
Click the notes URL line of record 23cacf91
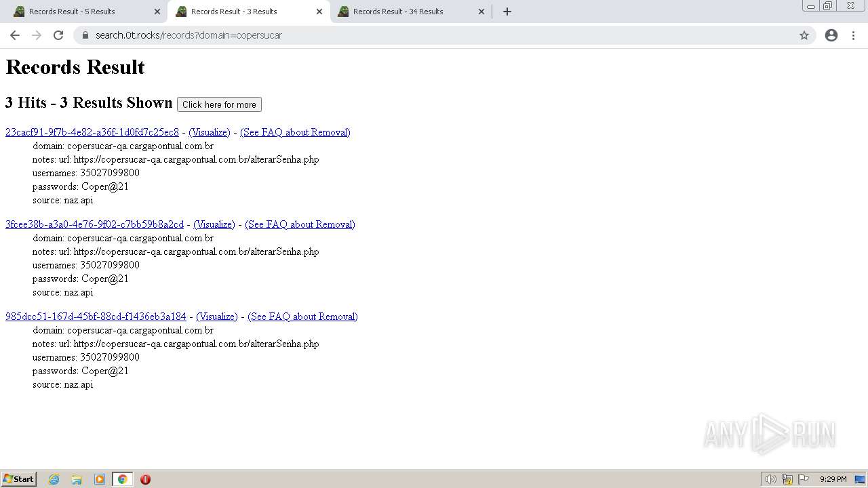pos(176,159)
